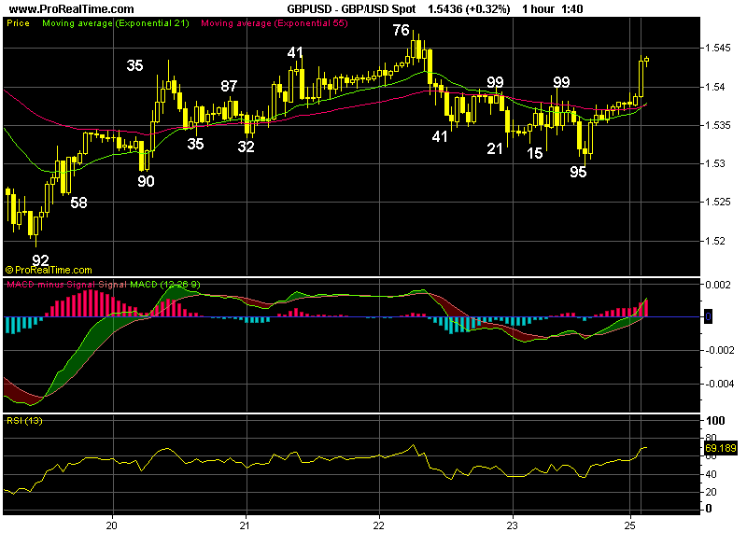Click the 1.545 price axis label
747x560 pixels.
click(x=718, y=49)
